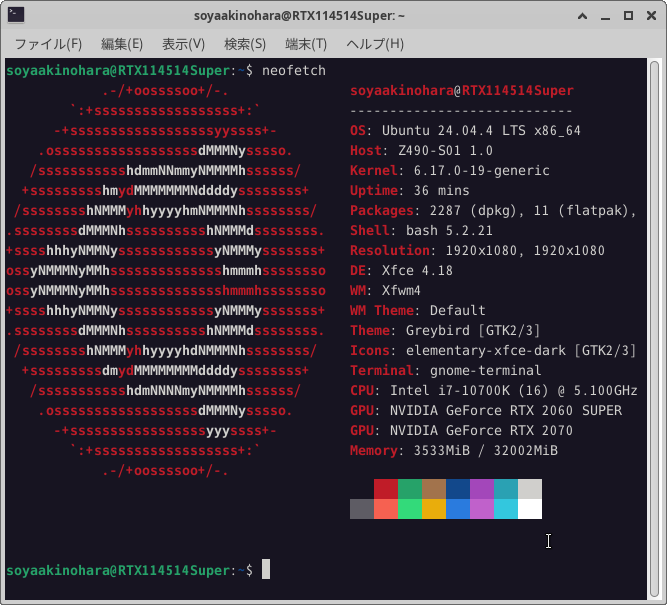The width and height of the screenshot is (667, 605).
Task: Maximize the terminal window
Action: click(x=628, y=16)
